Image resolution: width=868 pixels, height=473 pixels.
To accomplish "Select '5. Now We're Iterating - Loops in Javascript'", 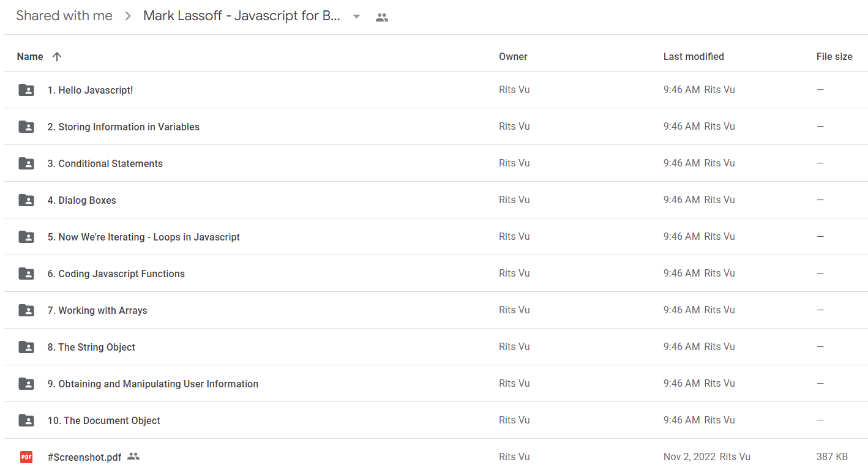I will 144,237.
